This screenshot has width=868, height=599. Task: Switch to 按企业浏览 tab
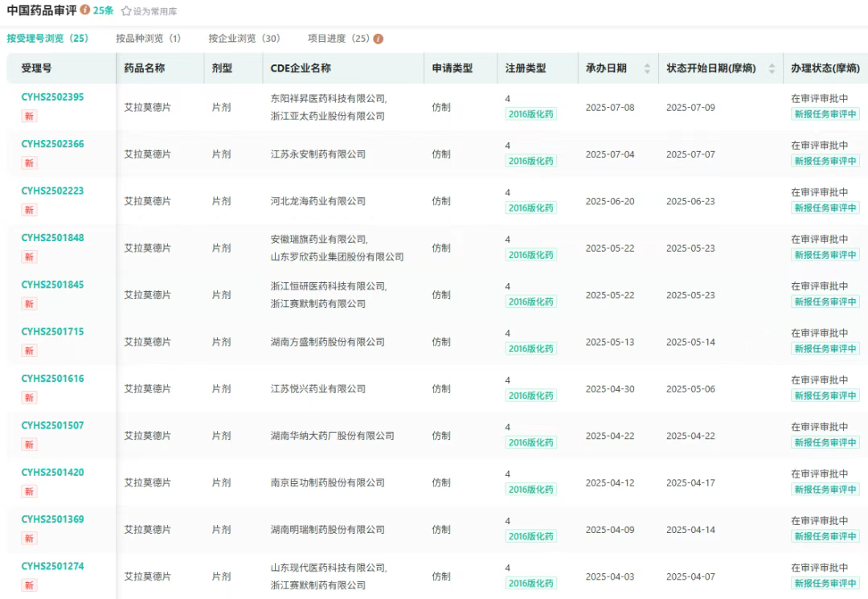(x=244, y=39)
